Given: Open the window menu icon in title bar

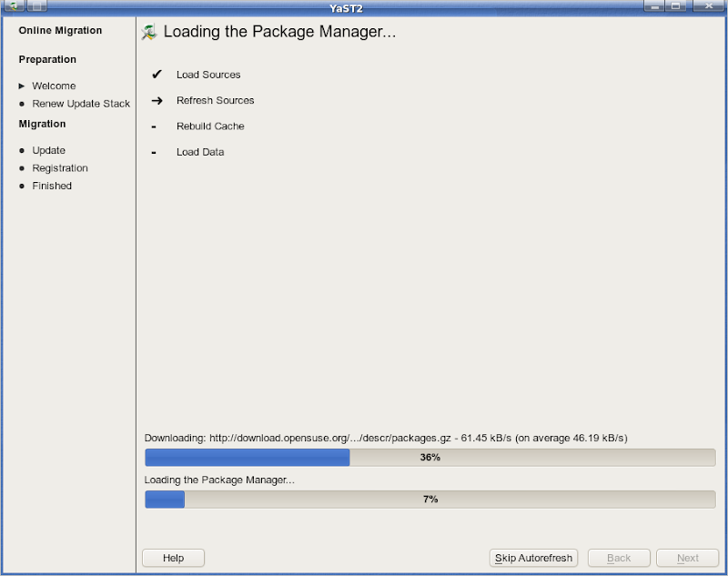Looking at the screenshot, I should pyautogui.click(x=13, y=6).
